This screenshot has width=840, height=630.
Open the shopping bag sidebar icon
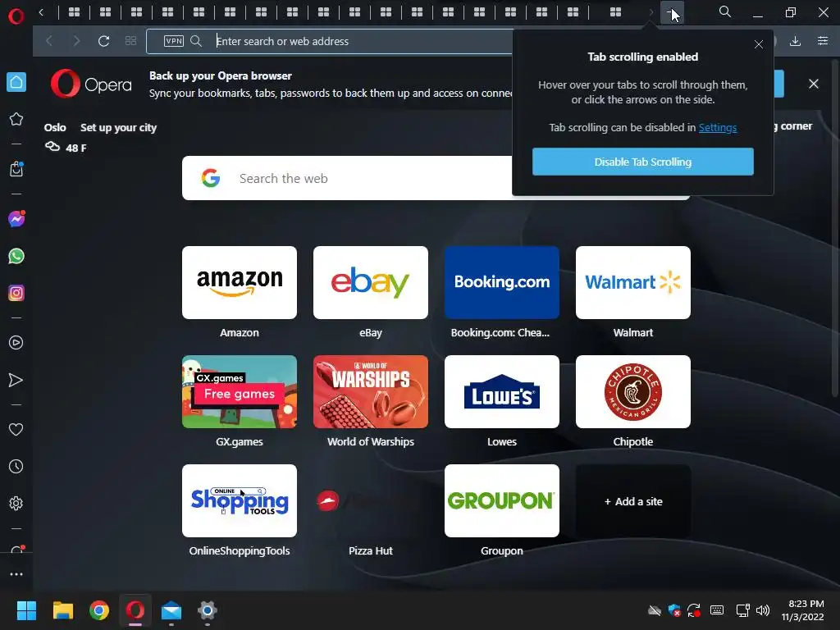coord(16,169)
